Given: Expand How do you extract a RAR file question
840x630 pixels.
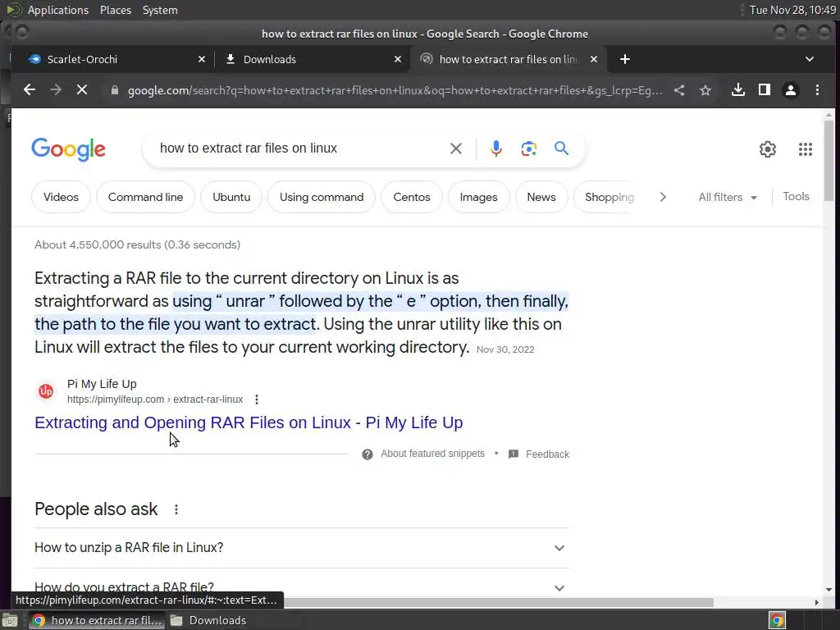Looking at the screenshot, I should click(x=302, y=587).
